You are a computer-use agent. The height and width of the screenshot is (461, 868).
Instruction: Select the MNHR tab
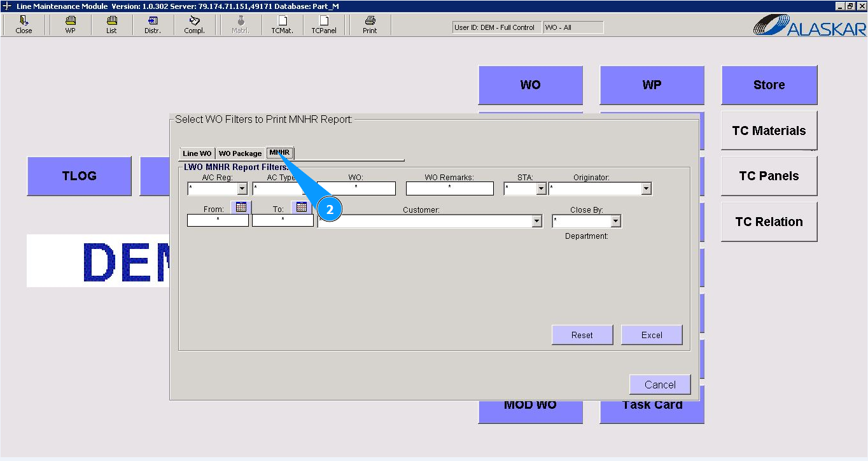click(x=280, y=152)
